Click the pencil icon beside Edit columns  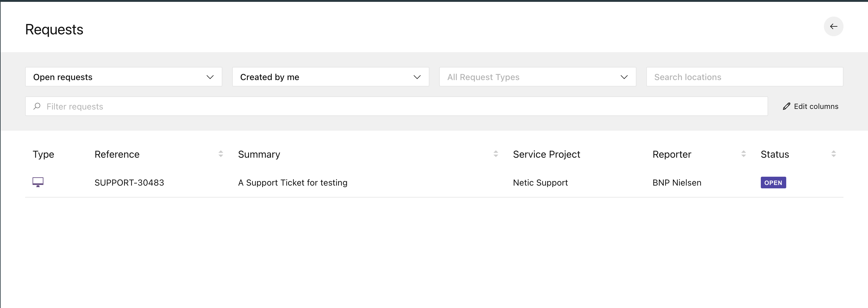point(787,106)
